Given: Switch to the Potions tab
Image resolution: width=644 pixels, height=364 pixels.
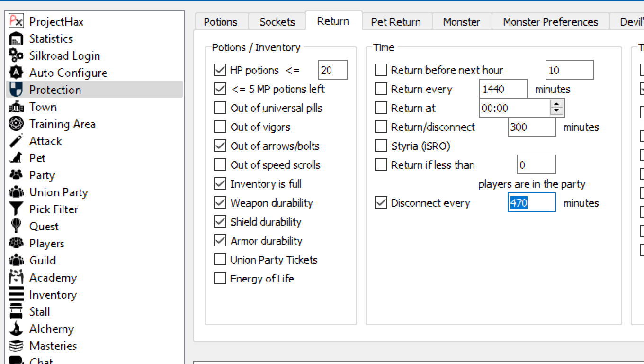Looking at the screenshot, I should click(220, 22).
